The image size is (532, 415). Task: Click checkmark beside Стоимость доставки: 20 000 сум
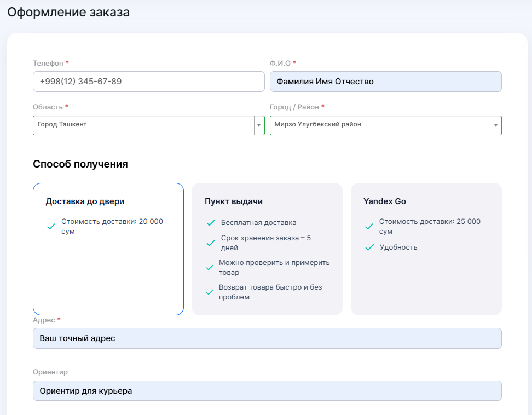coord(51,226)
